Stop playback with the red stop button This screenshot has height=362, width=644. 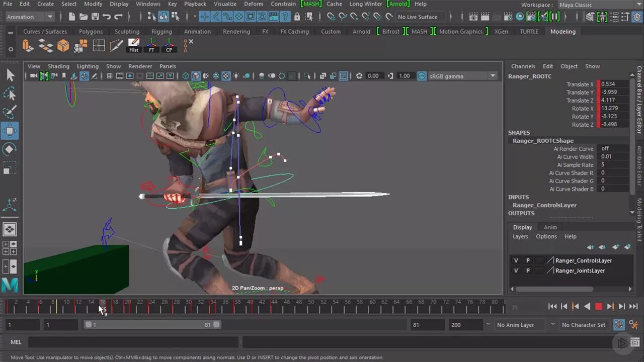599,306
